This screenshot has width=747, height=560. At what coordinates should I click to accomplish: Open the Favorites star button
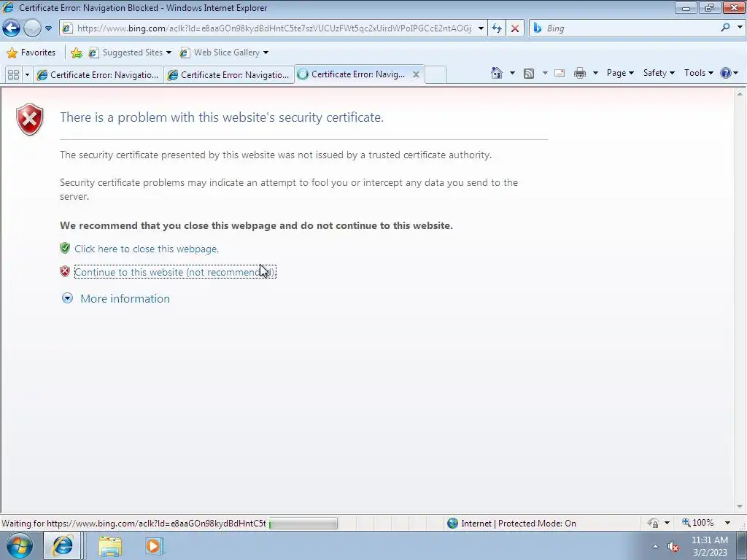click(31, 52)
